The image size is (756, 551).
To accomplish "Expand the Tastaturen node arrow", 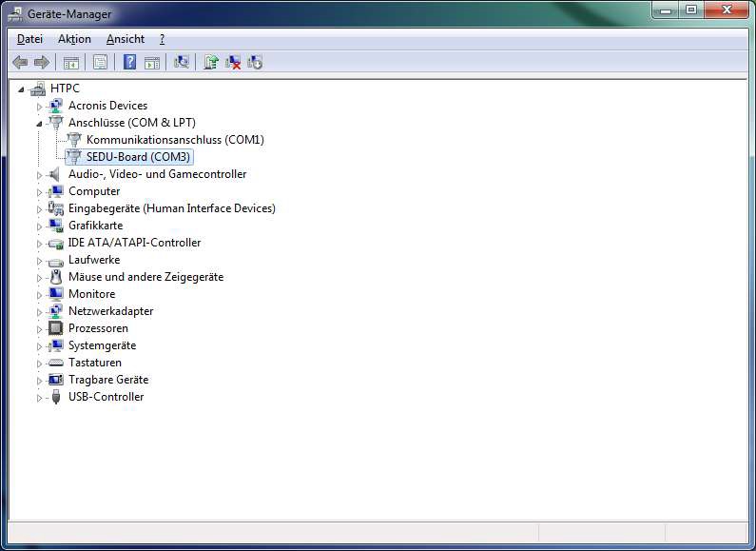I will click(40, 364).
